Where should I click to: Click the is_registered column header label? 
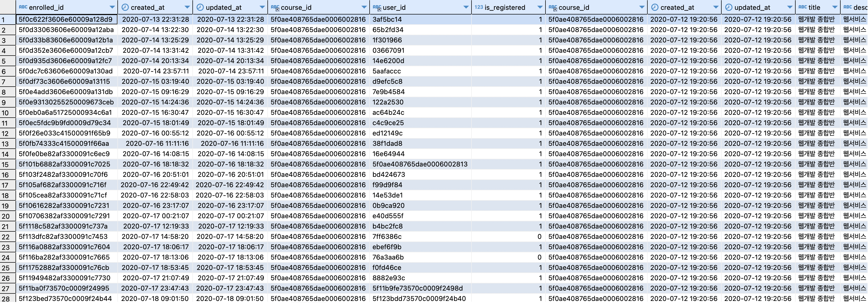pyautogui.click(x=504, y=7)
